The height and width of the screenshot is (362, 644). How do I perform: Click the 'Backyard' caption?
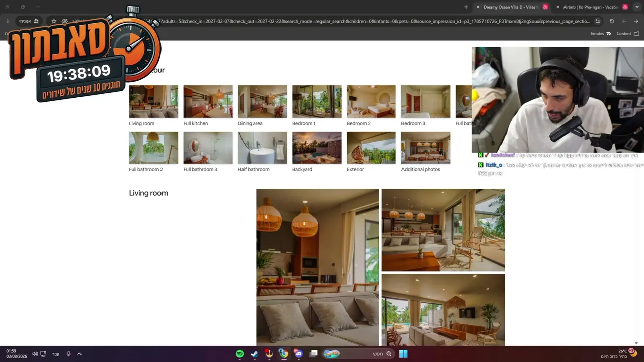click(302, 169)
